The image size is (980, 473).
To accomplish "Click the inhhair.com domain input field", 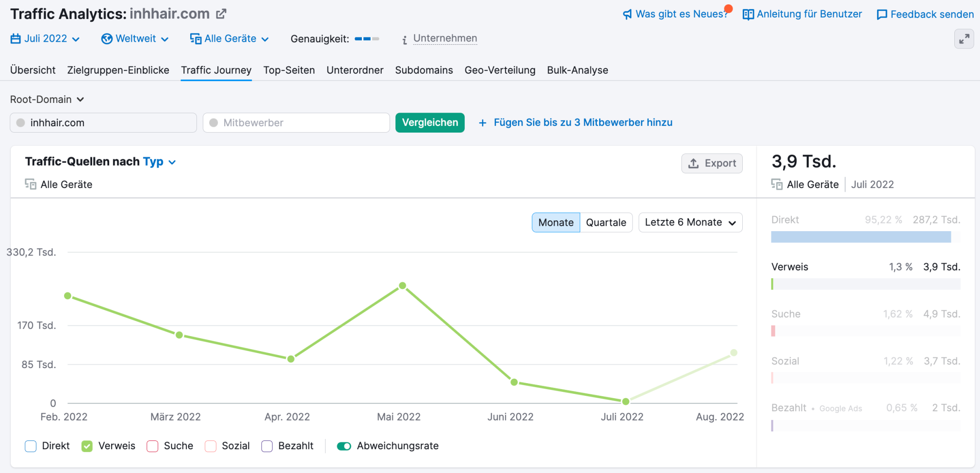I will (103, 123).
